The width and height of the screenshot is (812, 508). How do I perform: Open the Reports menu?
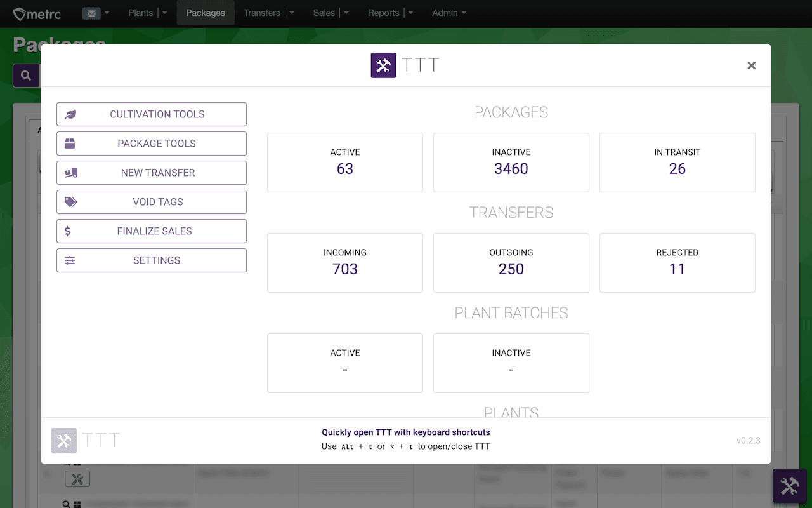tap(384, 13)
